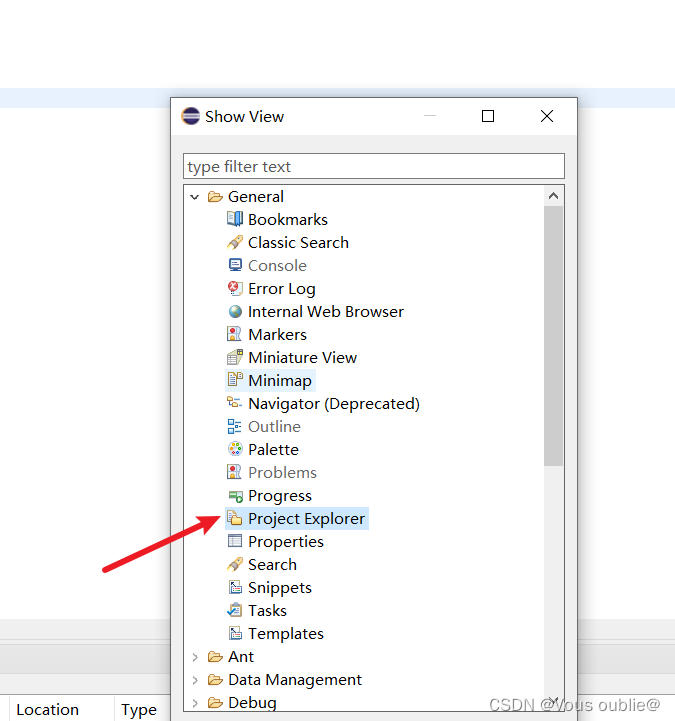Maximize the Show View dialog
Screen dimensions: 675x721
(488, 116)
